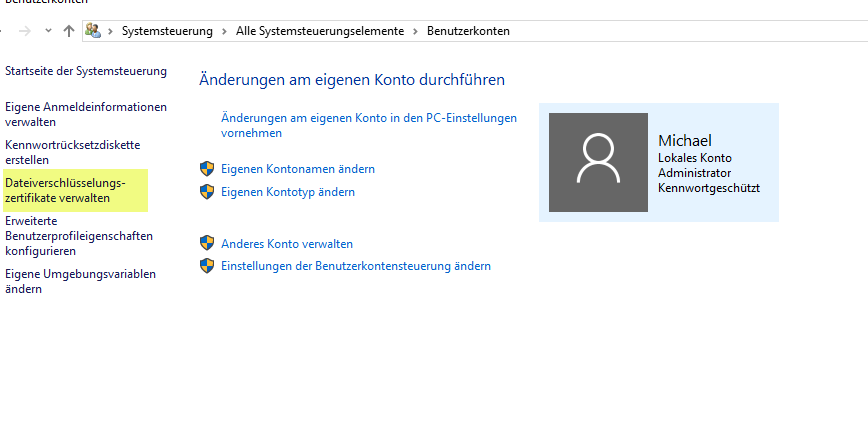868x448 pixels.
Task: Click shield icon beside Eigenen Kontotyp ändern
Action: [207, 191]
